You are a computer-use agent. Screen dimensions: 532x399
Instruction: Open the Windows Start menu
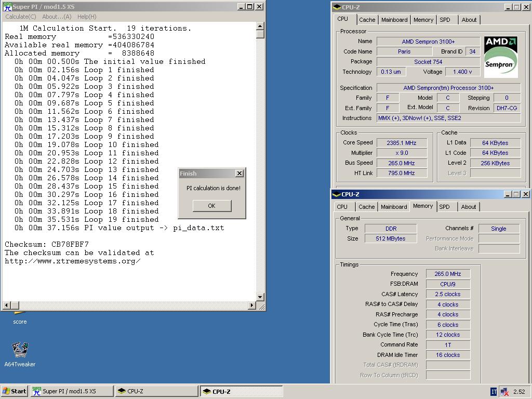coord(14,391)
